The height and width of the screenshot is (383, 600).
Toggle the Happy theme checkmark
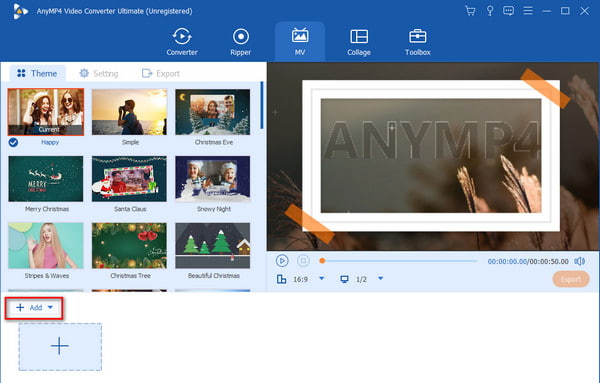tap(13, 142)
